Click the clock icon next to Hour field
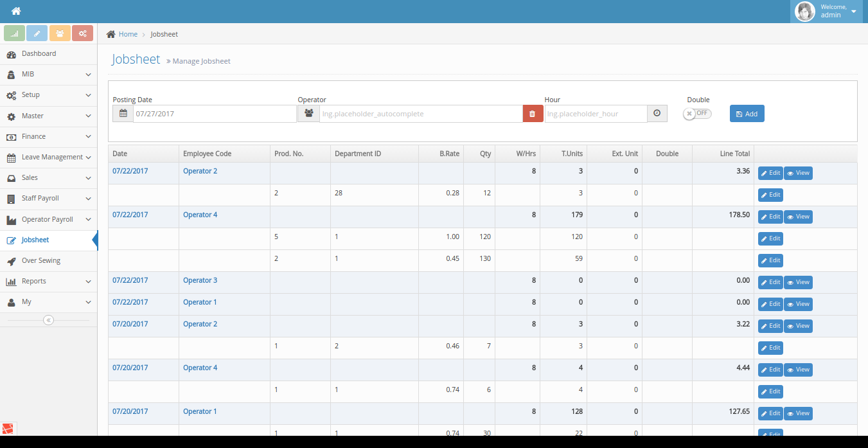Image resolution: width=868 pixels, height=448 pixels. (x=657, y=114)
